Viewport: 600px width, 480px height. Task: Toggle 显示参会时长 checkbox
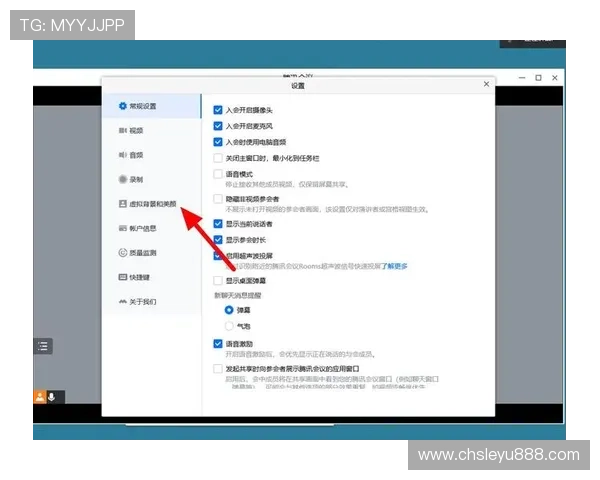(218, 240)
